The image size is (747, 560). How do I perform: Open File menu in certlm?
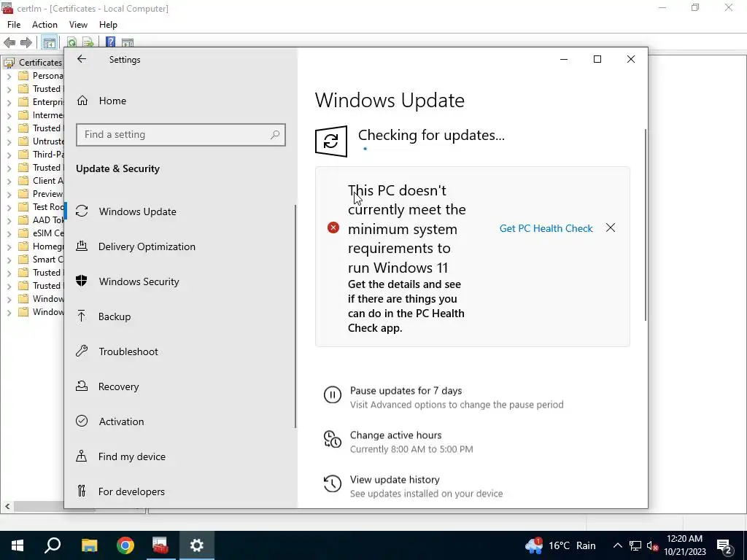point(14,25)
